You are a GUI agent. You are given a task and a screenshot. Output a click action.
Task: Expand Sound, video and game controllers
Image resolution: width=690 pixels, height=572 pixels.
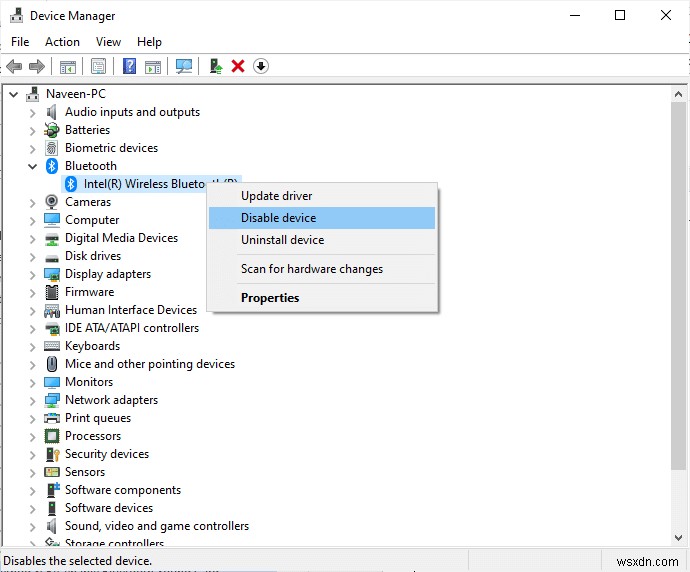tap(33, 527)
